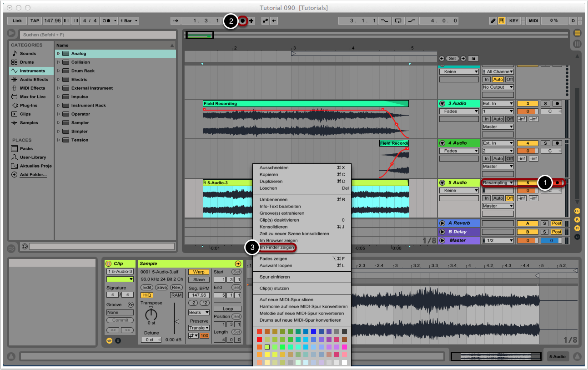The image size is (588, 370).
Task: Enable the HiQ sample switch
Action: [x=147, y=295]
